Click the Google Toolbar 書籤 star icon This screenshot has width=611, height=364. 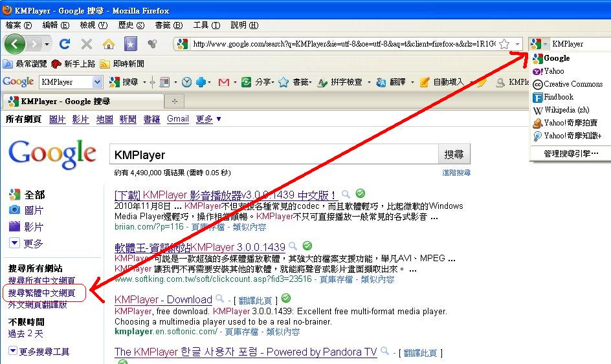[283, 82]
